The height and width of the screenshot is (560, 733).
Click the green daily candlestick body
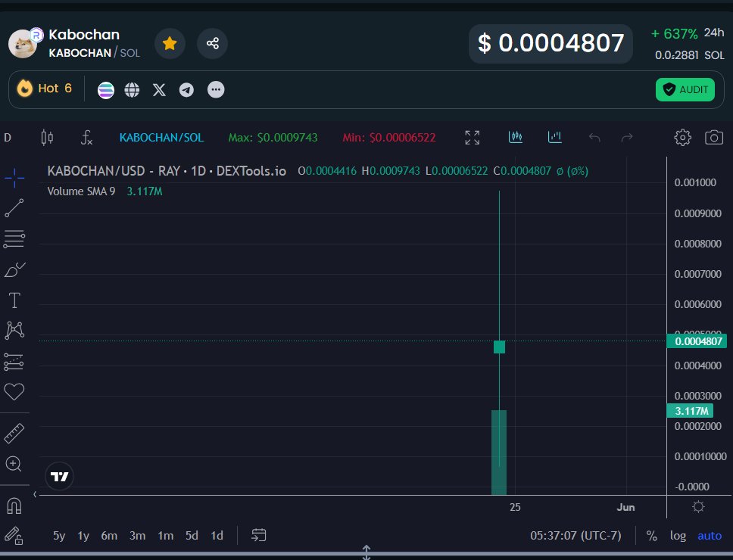pos(499,347)
